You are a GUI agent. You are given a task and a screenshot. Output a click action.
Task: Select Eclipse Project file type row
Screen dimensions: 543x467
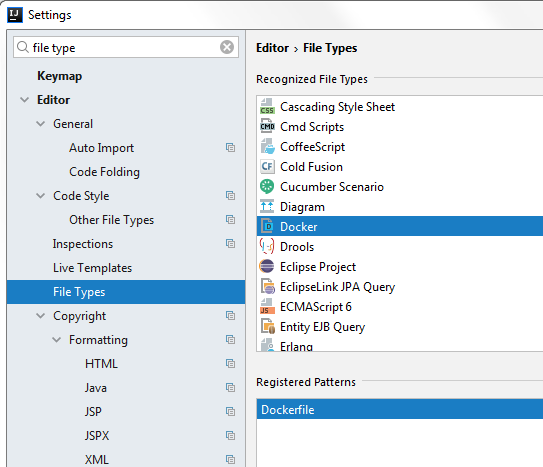pos(400,266)
